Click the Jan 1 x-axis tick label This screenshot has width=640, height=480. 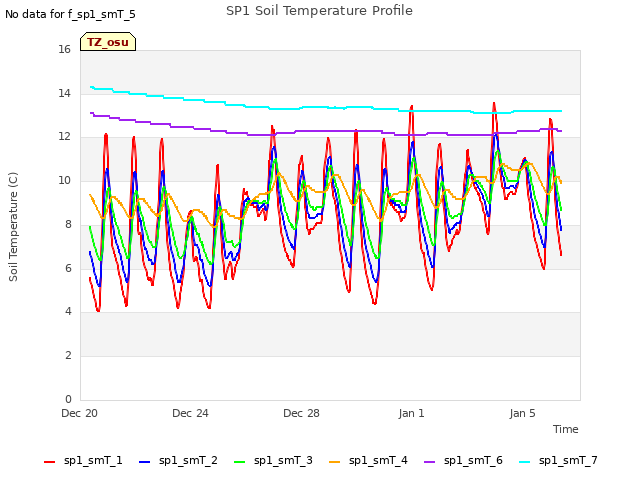(x=411, y=413)
